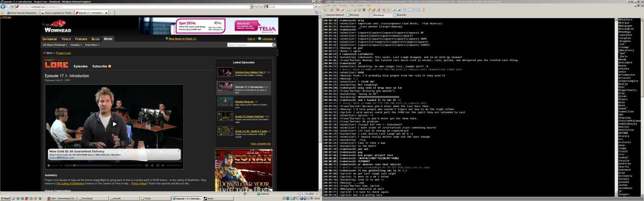The height and width of the screenshot is (201, 644).
Task: Click the RSS icon next to Subscribe
Action: [x=109, y=66]
